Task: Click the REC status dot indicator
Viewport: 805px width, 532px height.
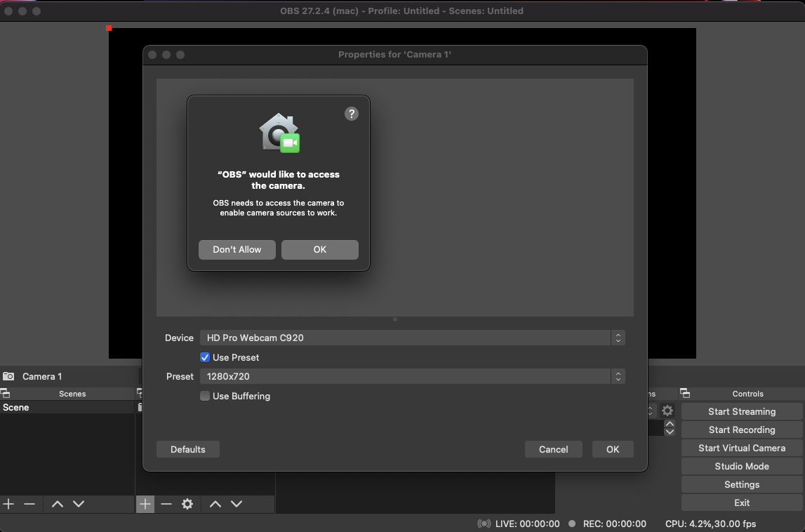Action: coord(572,524)
